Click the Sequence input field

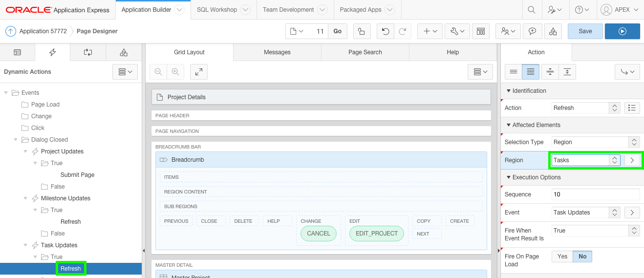tap(595, 194)
